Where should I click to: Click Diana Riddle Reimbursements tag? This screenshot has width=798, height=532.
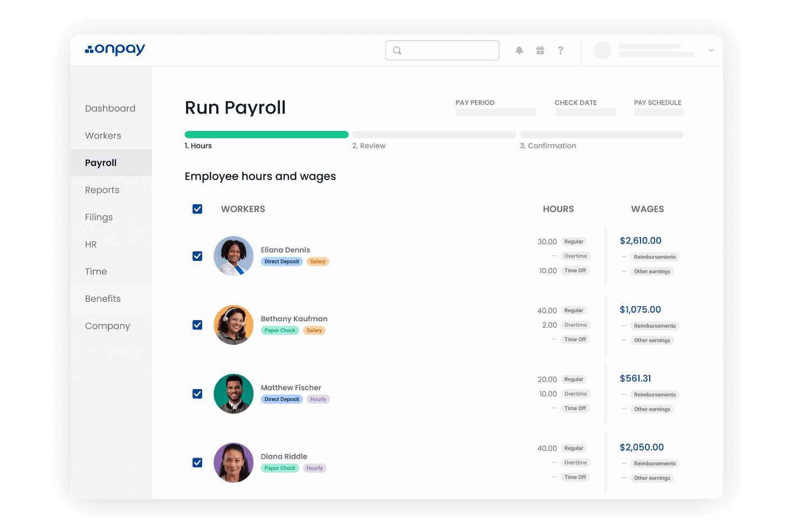(655, 464)
